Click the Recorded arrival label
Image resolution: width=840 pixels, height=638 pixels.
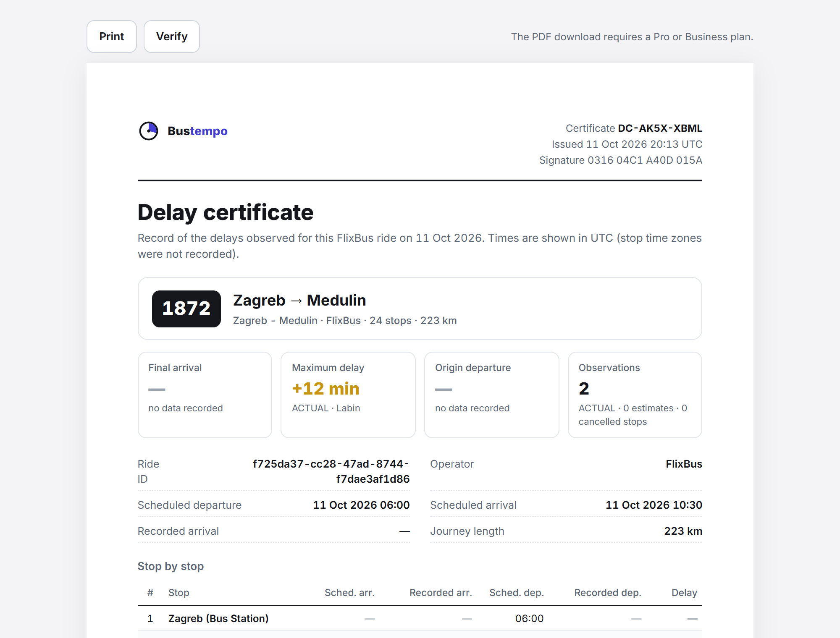pyautogui.click(x=178, y=531)
